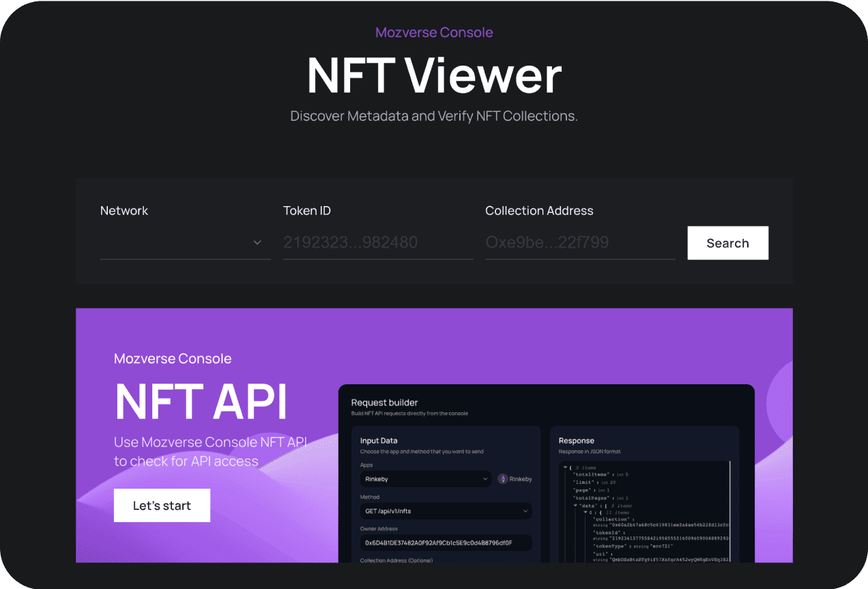
Task: Click the NFT Viewer heading
Action: 434,75
